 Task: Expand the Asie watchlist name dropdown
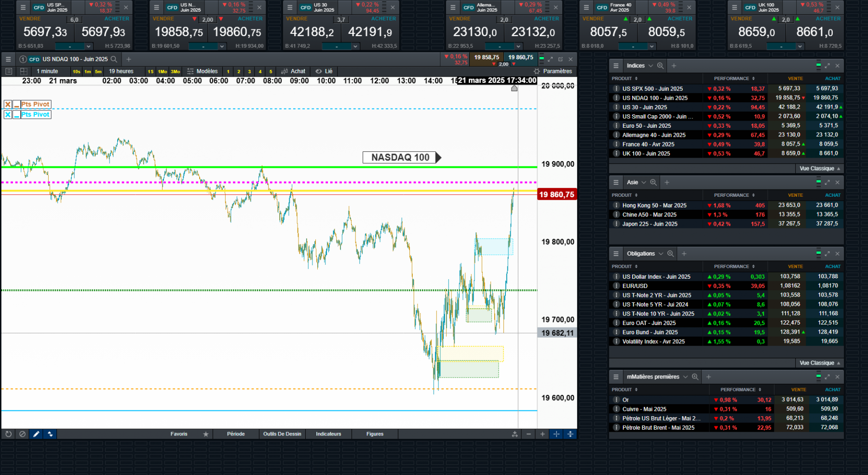(x=644, y=182)
